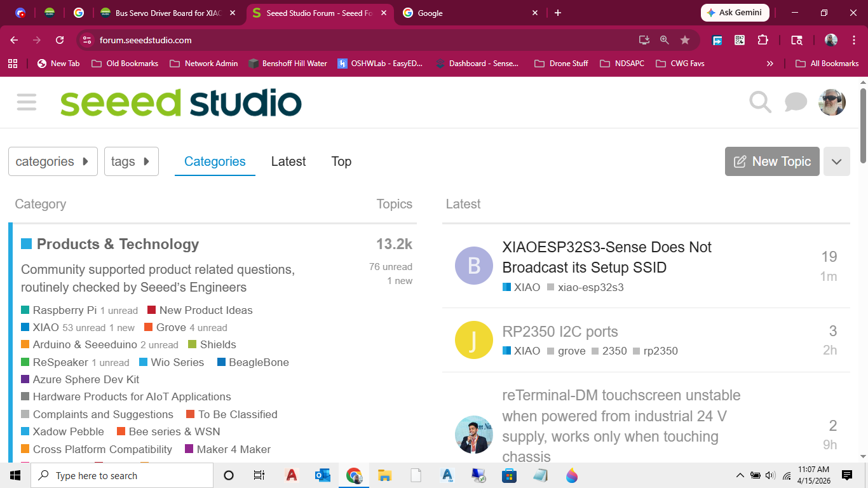Open the dropdown arrow beside New Topic
The height and width of the screenshot is (488, 868).
[x=836, y=161]
